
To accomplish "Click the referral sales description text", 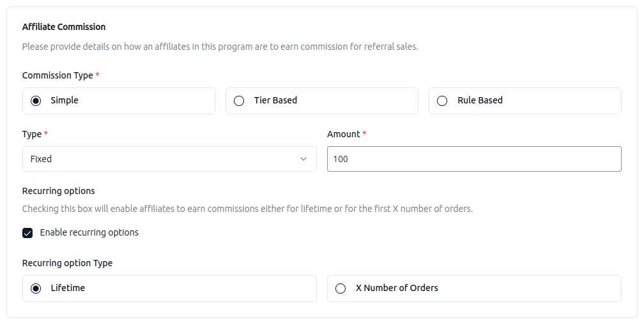I will click(220, 47).
